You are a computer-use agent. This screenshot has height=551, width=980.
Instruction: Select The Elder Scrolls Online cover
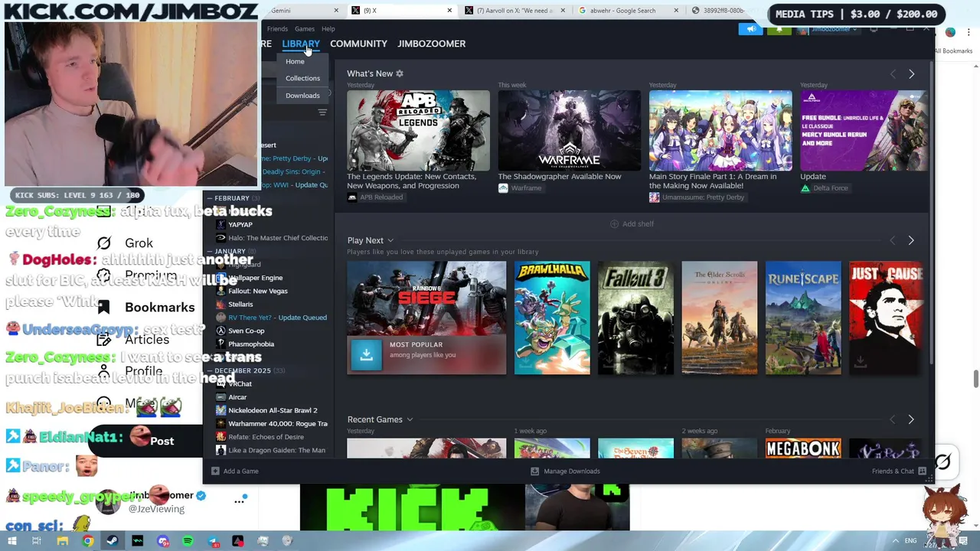click(720, 318)
